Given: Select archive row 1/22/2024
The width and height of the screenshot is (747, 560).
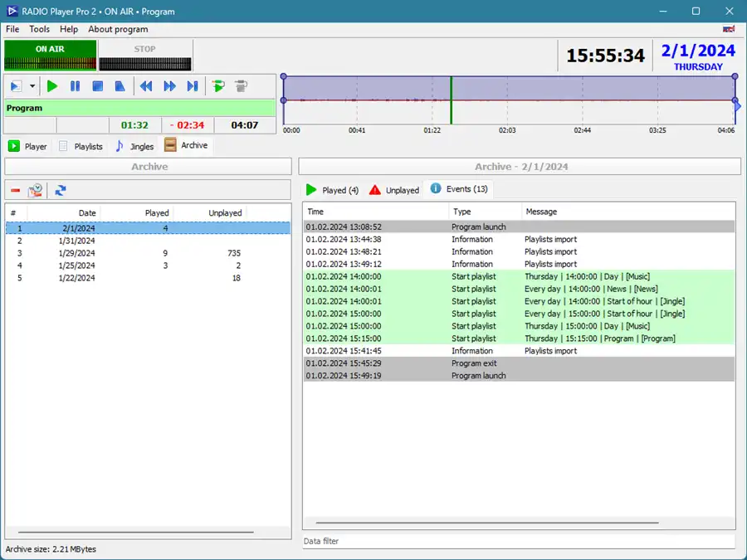Looking at the screenshot, I should (x=149, y=278).
